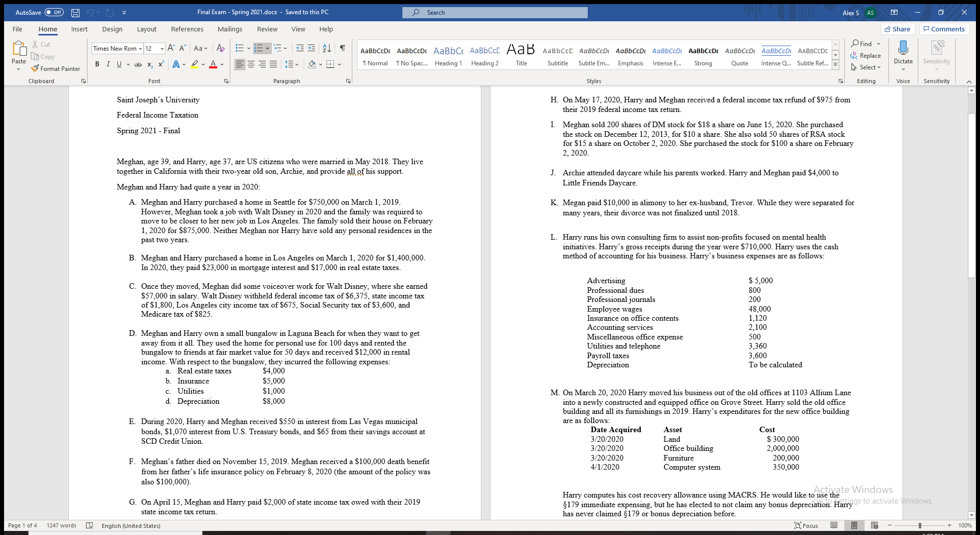Switch to the References ribbon tab
The image size is (980, 535).
coord(187,29)
